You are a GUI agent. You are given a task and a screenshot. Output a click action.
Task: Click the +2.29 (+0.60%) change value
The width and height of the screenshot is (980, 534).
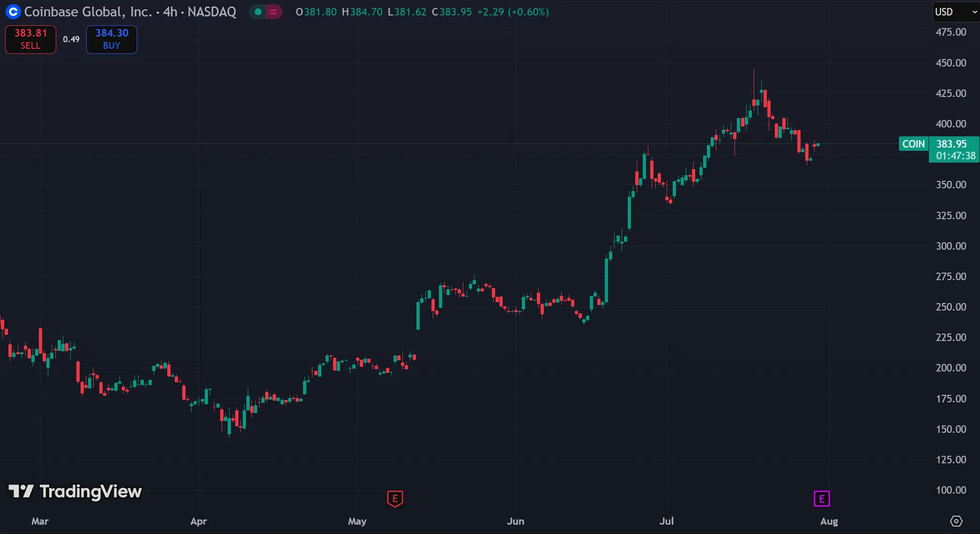[x=513, y=12]
